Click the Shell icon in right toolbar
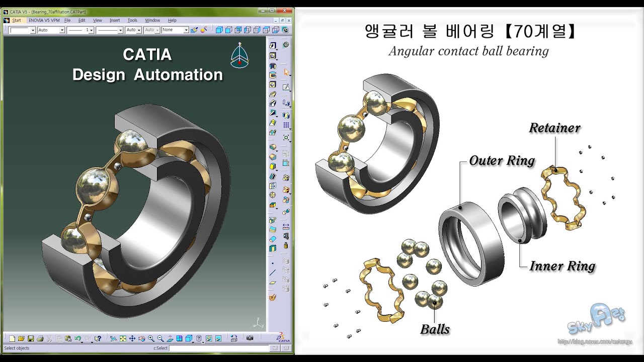This screenshot has height=362, width=644. coord(273,176)
